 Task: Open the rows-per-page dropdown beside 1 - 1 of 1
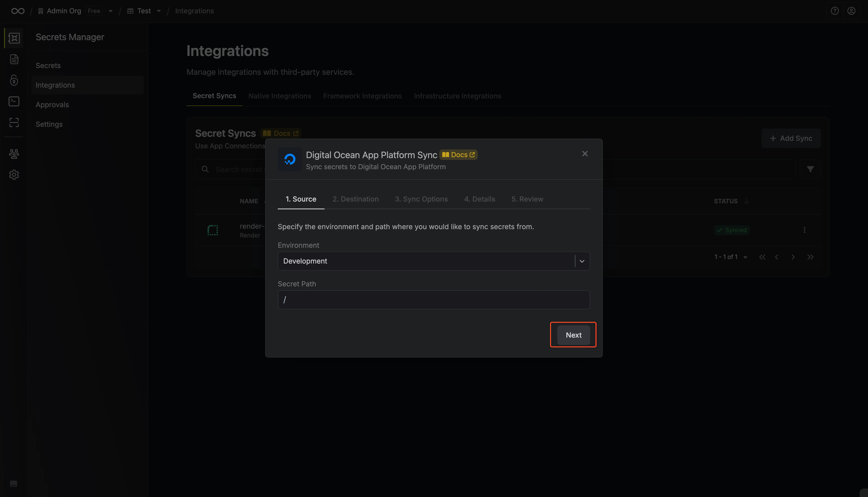click(x=745, y=257)
